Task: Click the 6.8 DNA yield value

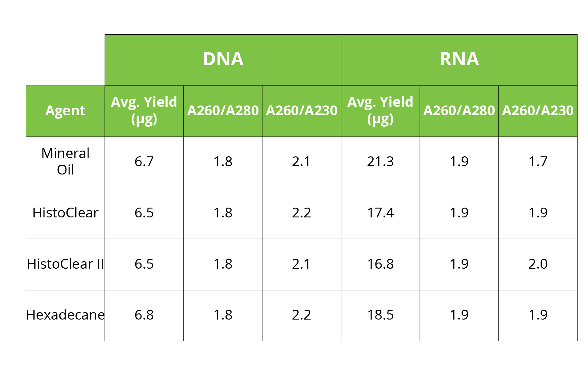Action: (x=144, y=315)
